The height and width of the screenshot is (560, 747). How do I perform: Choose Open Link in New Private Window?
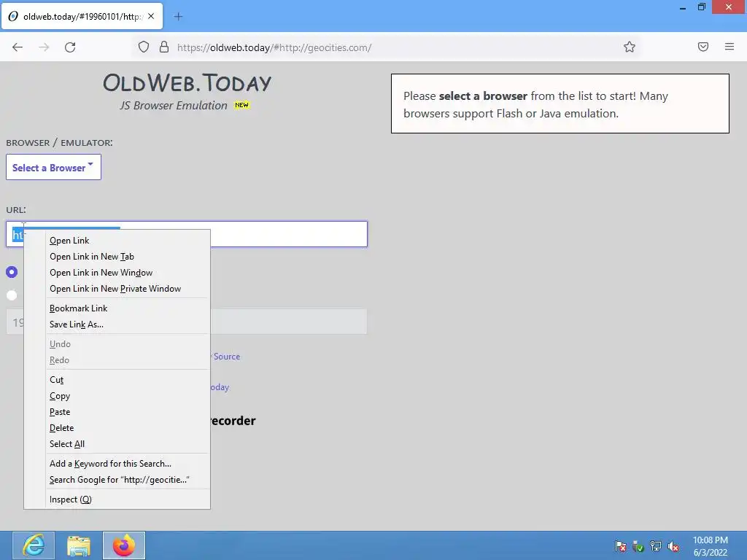(115, 289)
